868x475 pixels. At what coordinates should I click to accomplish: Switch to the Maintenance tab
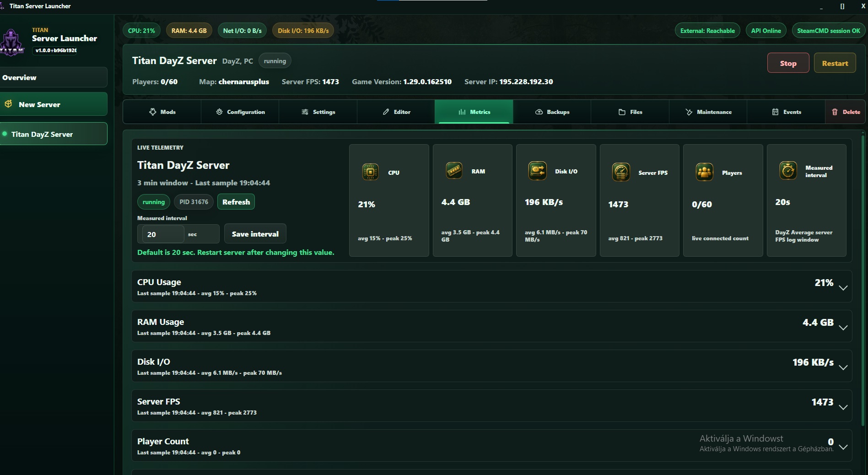point(708,112)
